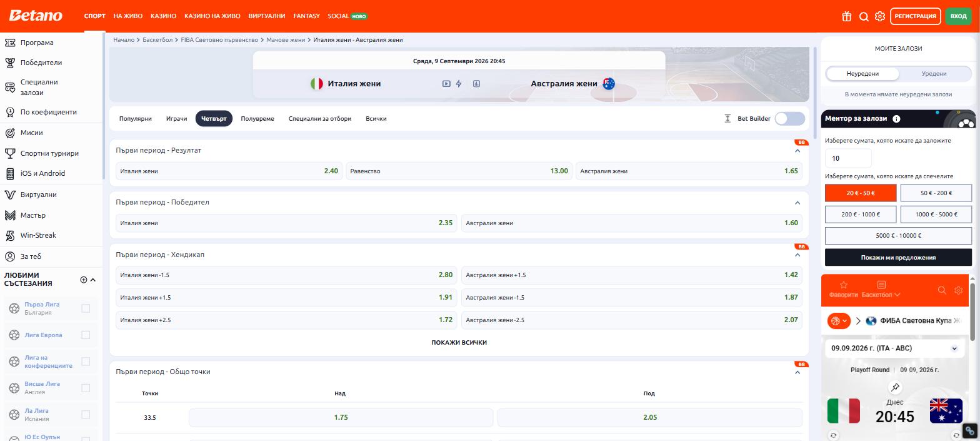Check the Първа Лига checkbox
Screen dimensions: 980x441
(86, 308)
